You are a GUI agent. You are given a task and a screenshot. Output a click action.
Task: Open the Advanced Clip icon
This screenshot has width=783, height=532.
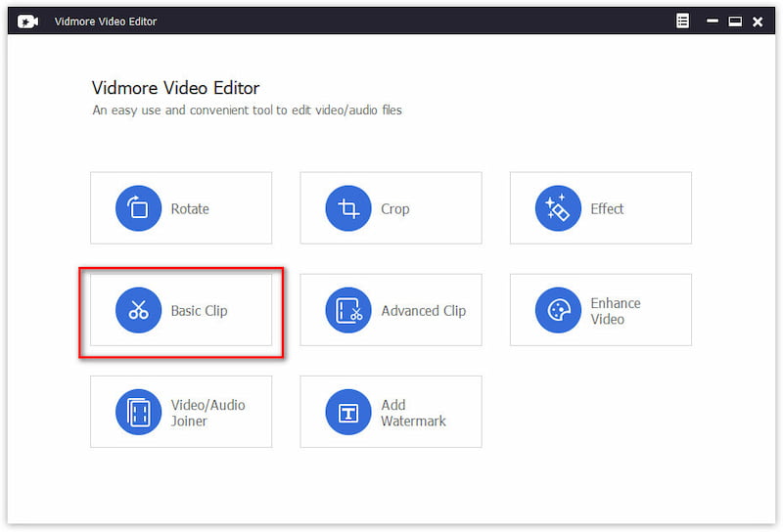point(347,310)
